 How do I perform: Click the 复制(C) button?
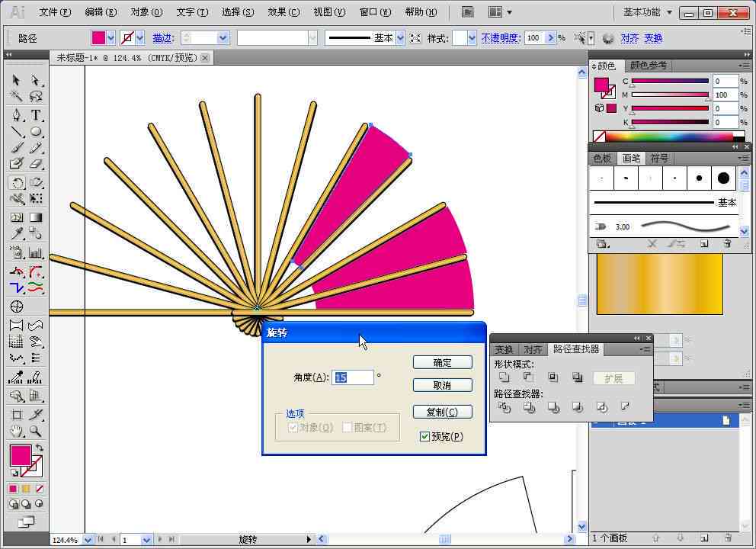click(x=442, y=412)
